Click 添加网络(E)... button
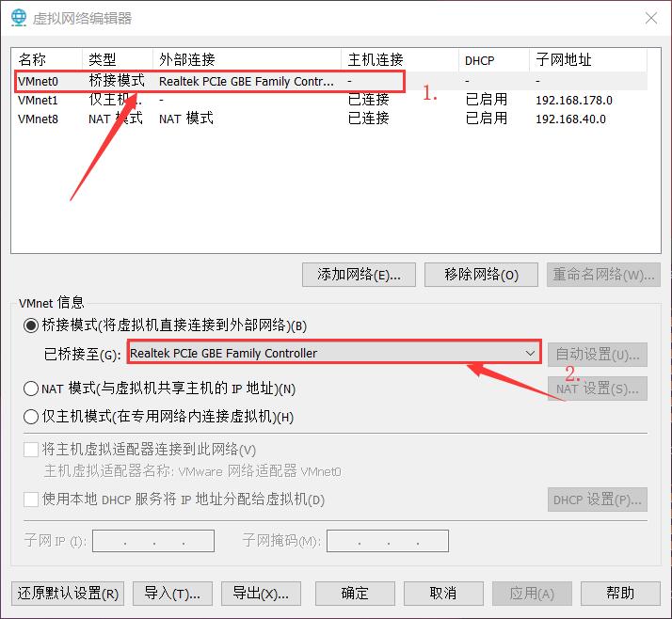The width and height of the screenshot is (672, 619). pyautogui.click(x=359, y=275)
